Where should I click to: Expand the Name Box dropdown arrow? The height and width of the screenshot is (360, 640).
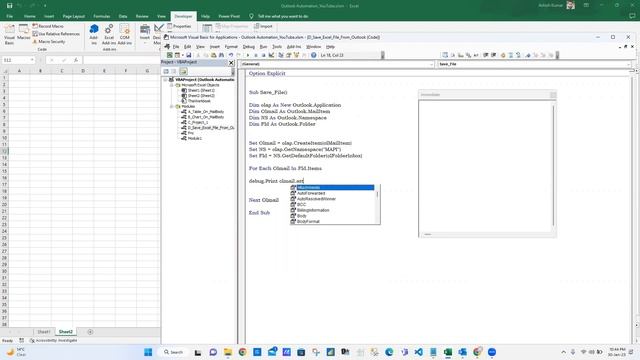pyautogui.click(x=32, y=60)
